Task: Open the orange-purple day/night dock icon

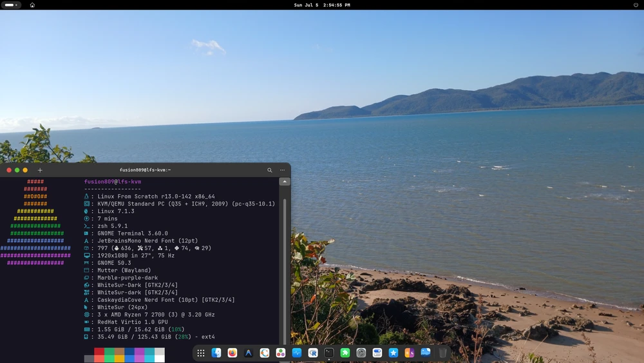Action: (410, 353)
